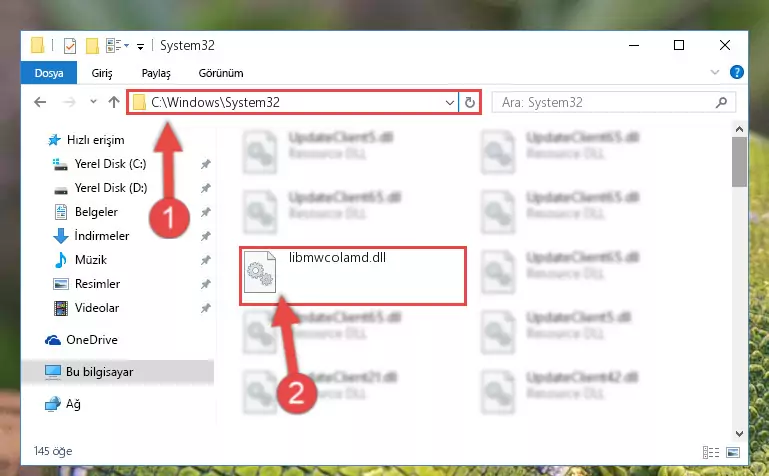Screen dimensions: 769x476
Task: Click the search magnifier icon in search box
Action: [x=721, y=102]
